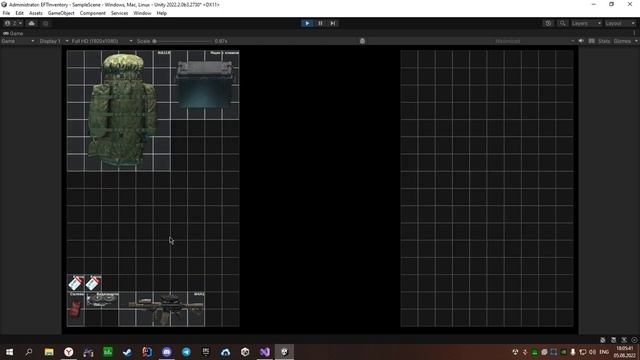The image size is (640, 360).
Task: Open the Undo History clock icon
Action: click(x=548, y=23)
